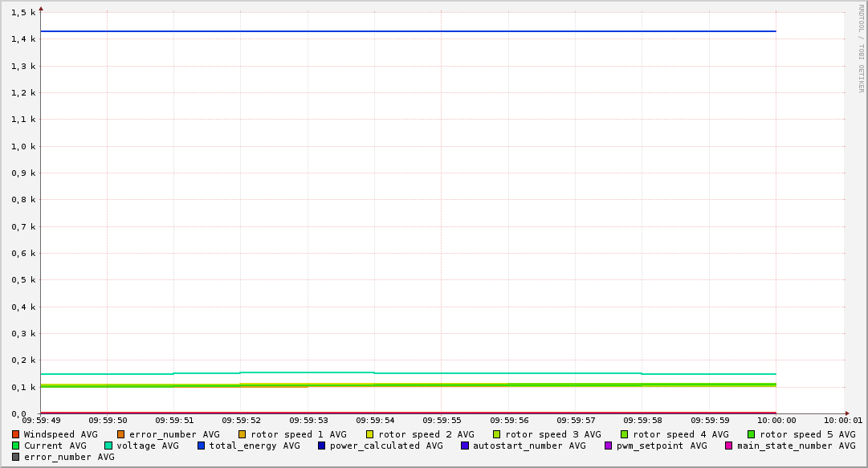Click the power_calculated AVG legend swatch
The width and height of the screenshot is (868, 468).
tap(322, 446)
